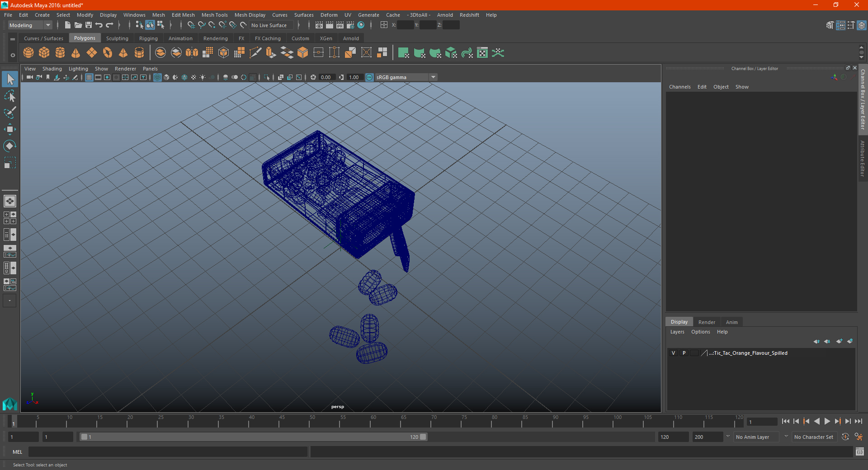Screen dimensions: 868x470
Task: Click the Multi-Cut knife shelf icon
Action: [255, 53]
